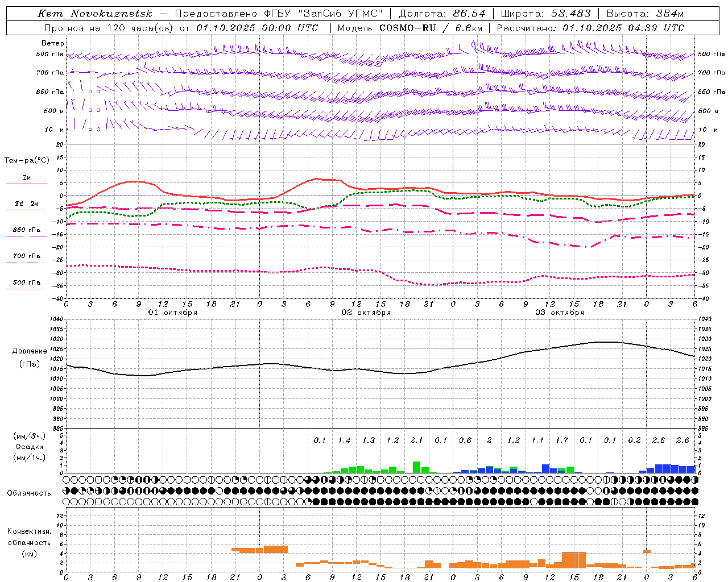Click the 'Облачность' cloud cover label
The height and width of the screenshot is (582, 728).
[29, 493]
